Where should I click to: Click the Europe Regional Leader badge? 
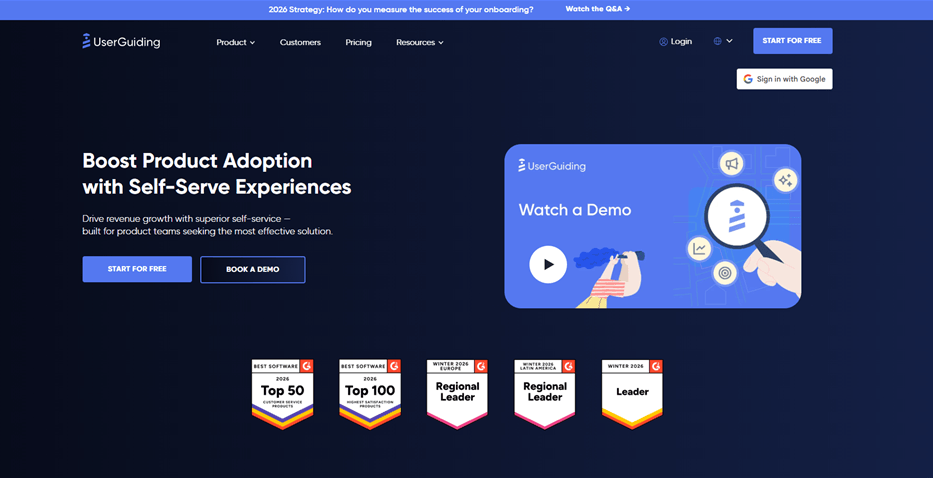[x=457, y=393]
